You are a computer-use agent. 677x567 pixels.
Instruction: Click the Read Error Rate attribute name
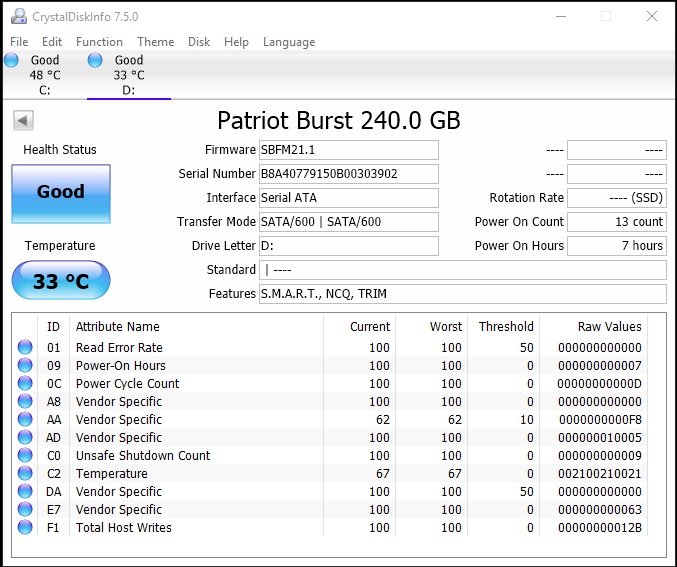coord(119,347)
